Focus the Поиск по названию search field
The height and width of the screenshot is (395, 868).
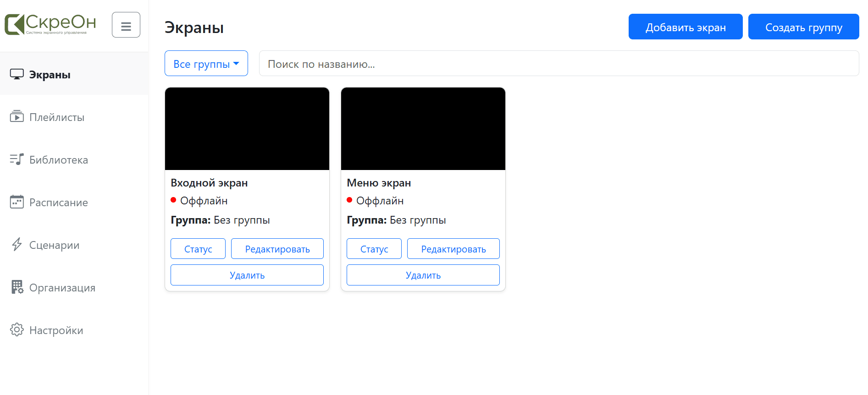(x=558, y=64)
